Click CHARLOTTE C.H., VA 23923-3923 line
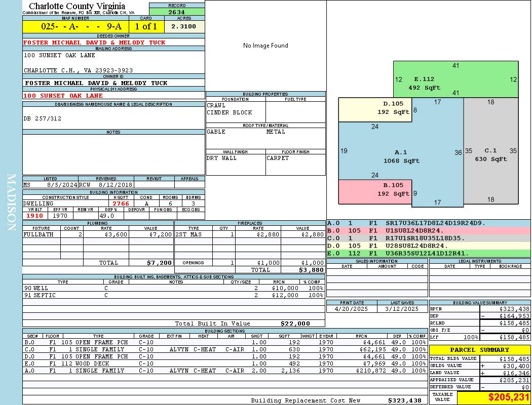 [x=78, y=70]
